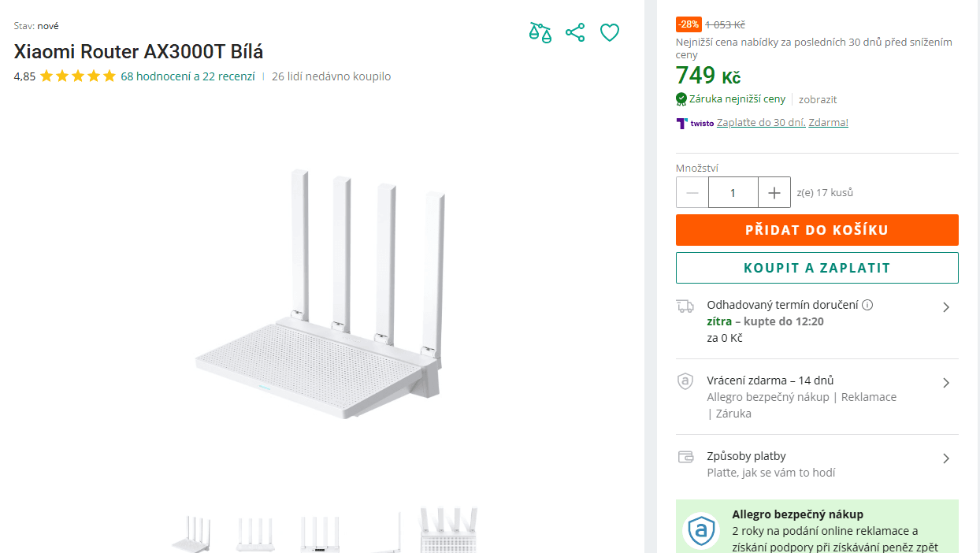The width and height of the screenshot is (980, 553).
Task: Expand Způsoby platby section
Action: (946, 458)
